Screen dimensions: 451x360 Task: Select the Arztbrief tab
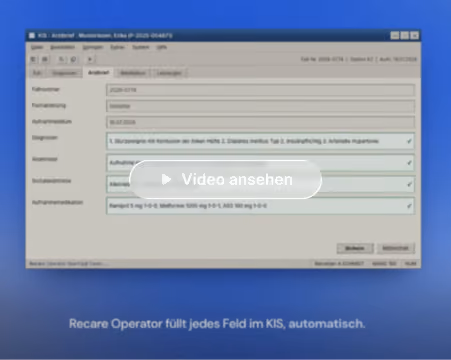point(98,73)
